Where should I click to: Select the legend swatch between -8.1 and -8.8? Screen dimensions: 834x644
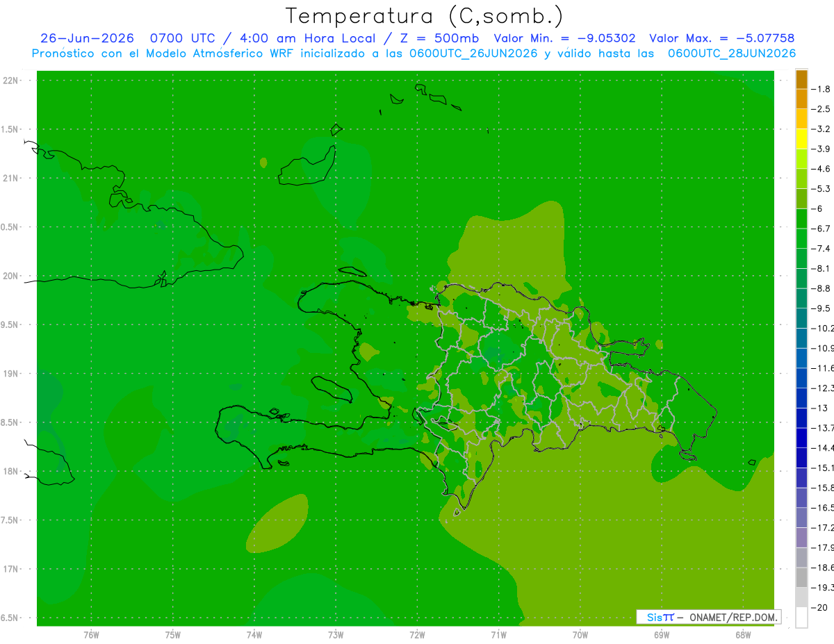click(x=801, y=279)
